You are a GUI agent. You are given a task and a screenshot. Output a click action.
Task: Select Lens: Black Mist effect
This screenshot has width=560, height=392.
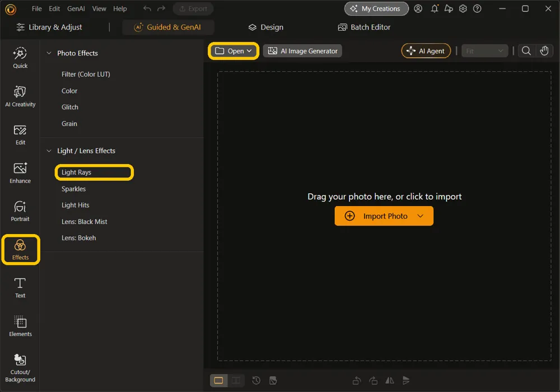[x=85, y=222]
